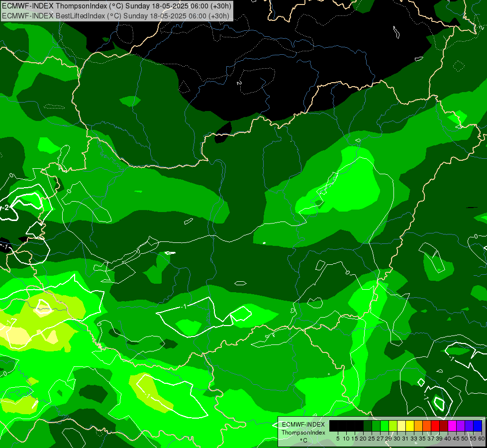
Task: Click legend tick value 10
Action: click(x=346, y=439)
